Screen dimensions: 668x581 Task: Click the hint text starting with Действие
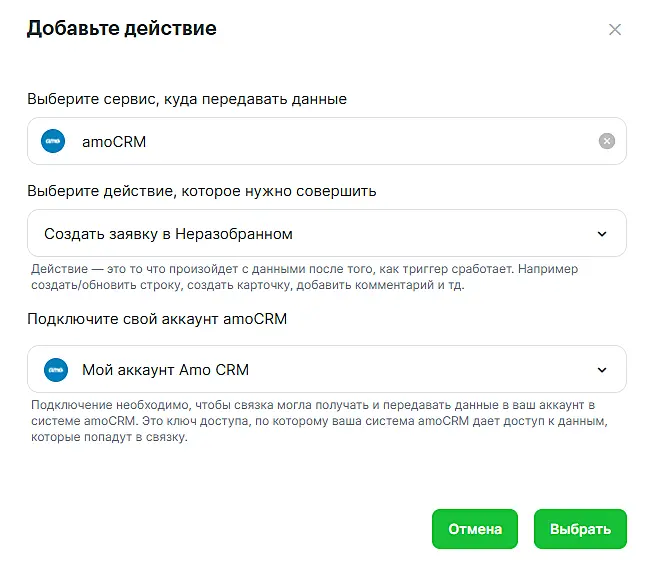(304, 277)
